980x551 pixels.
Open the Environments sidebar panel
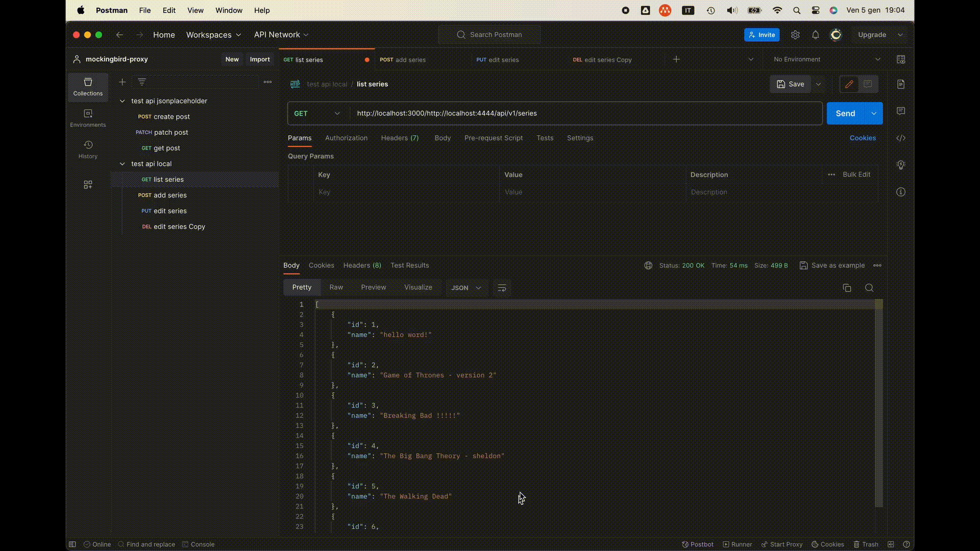(88, 118)
